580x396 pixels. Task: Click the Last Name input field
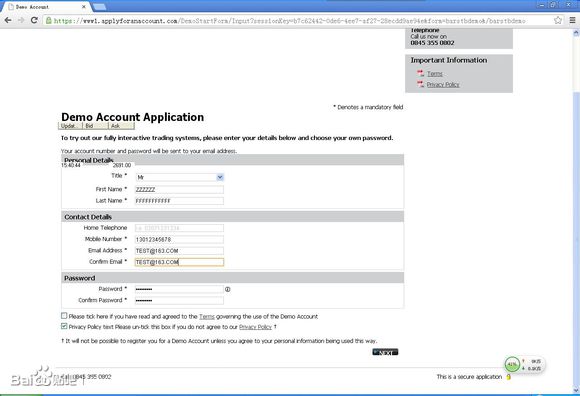179,201
